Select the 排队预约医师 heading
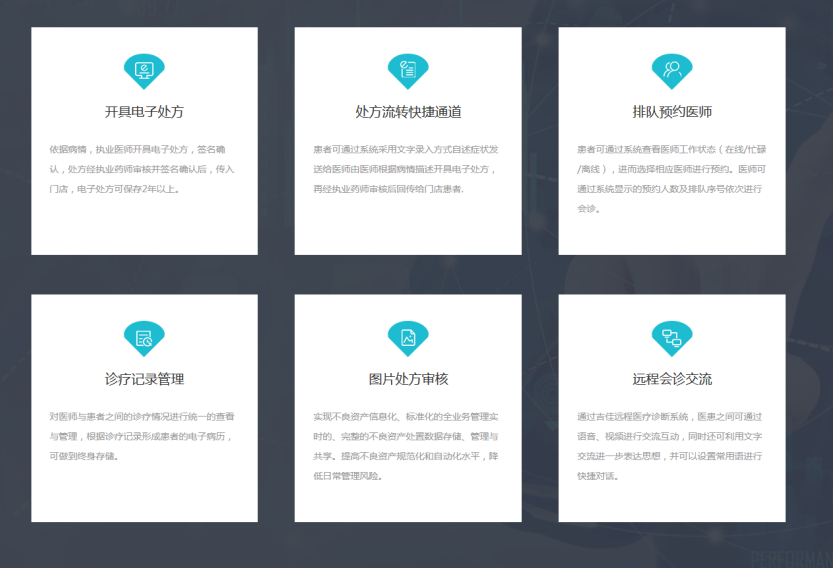833x568 pixels. pyautogui.click(x=672, y=112)
